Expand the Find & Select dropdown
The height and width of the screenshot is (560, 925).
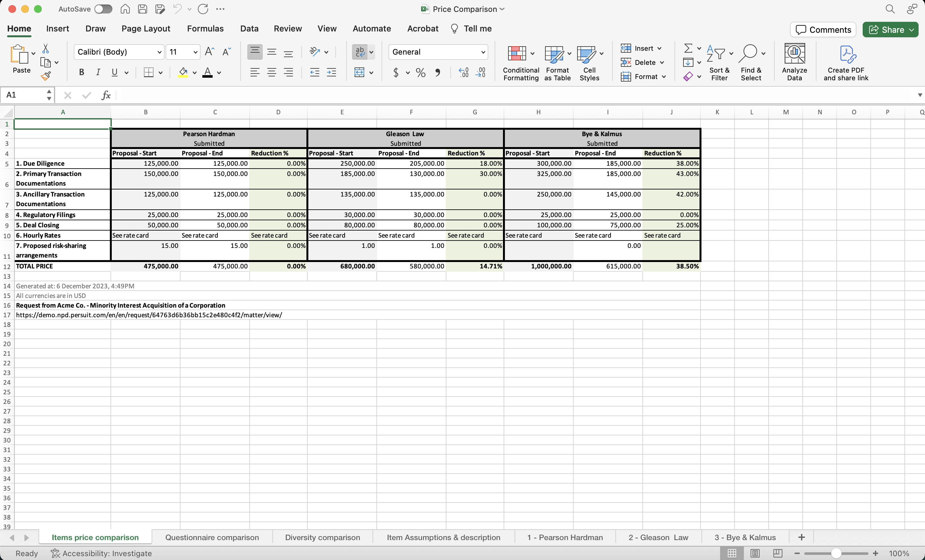(763, 53)
